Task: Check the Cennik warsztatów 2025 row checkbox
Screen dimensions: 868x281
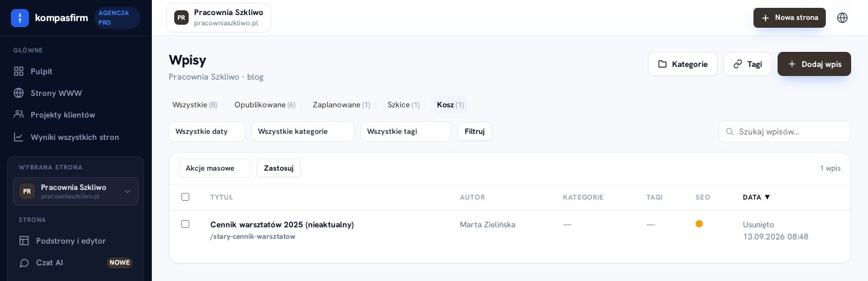Action: tap(185, 224)
